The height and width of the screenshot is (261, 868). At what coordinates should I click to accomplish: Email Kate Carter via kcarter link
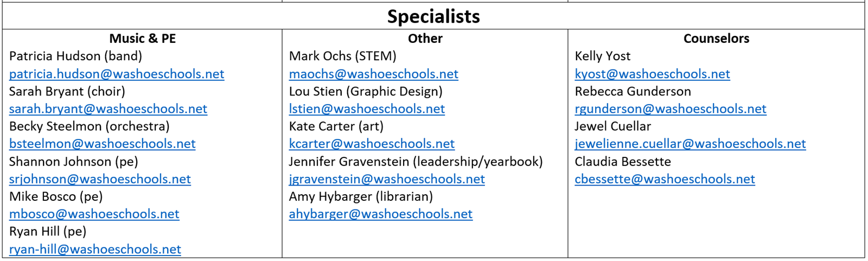pos(372,144)
